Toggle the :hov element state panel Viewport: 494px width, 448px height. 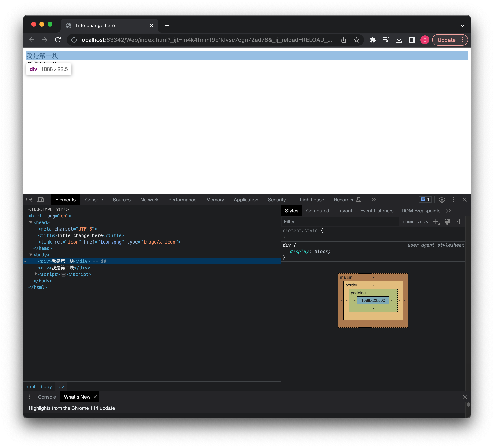(x=408, y=222)
